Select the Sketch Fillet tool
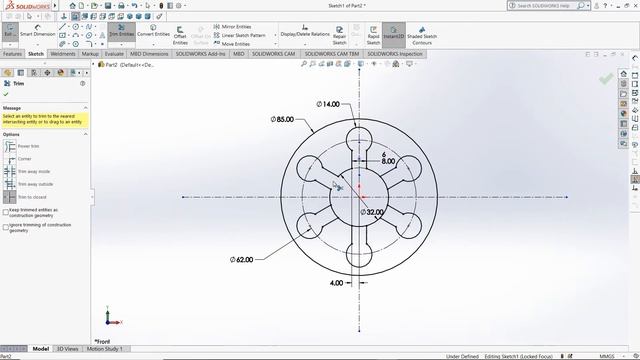Image resolution: width=640 pixels, height=360 pixels. tap(89, 44)
